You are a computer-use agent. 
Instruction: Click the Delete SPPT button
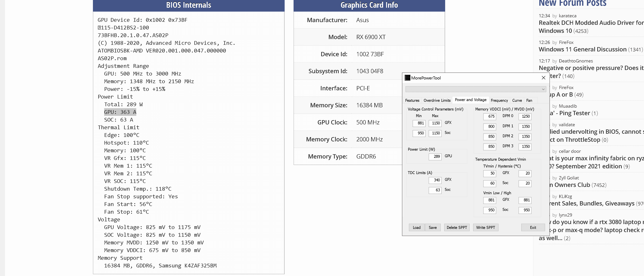tap(457, 227)
